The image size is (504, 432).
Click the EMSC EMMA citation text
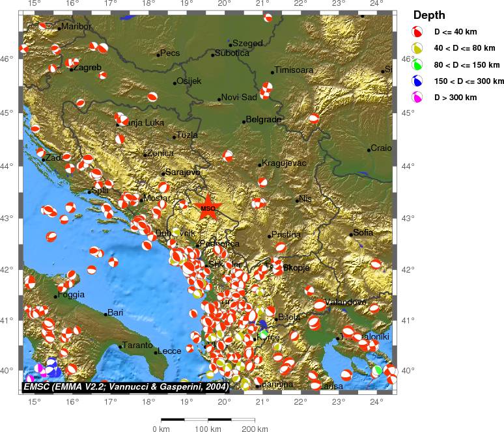coord(125,386)
